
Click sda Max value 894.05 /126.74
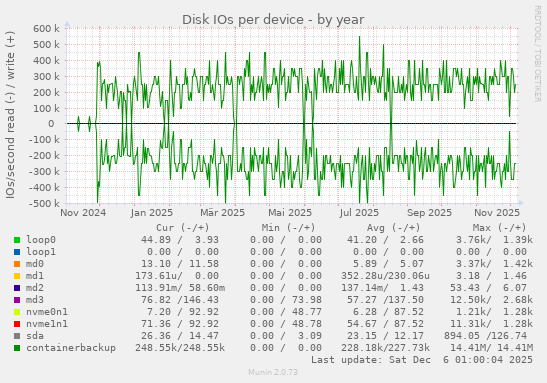485,336
